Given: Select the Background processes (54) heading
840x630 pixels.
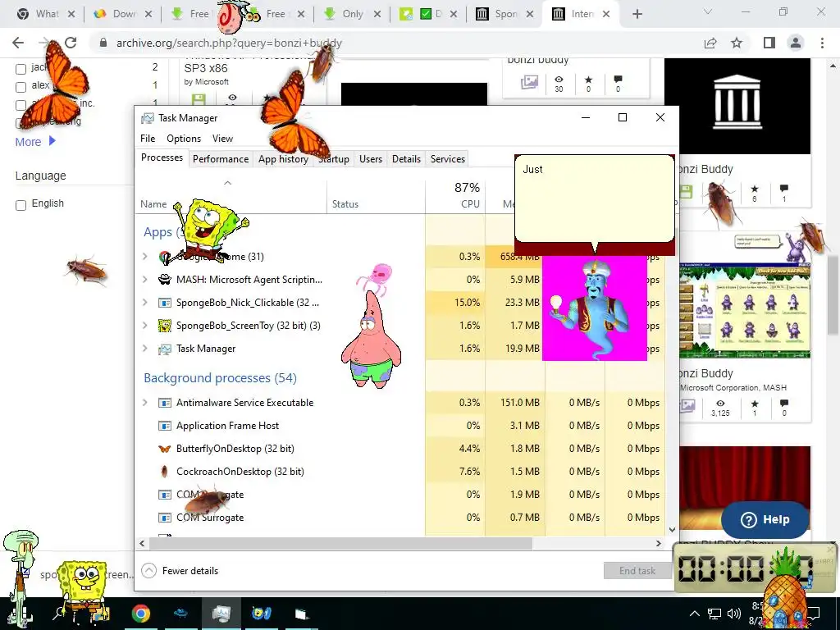Looking at the screenshot, I should [x=220, y=378].
